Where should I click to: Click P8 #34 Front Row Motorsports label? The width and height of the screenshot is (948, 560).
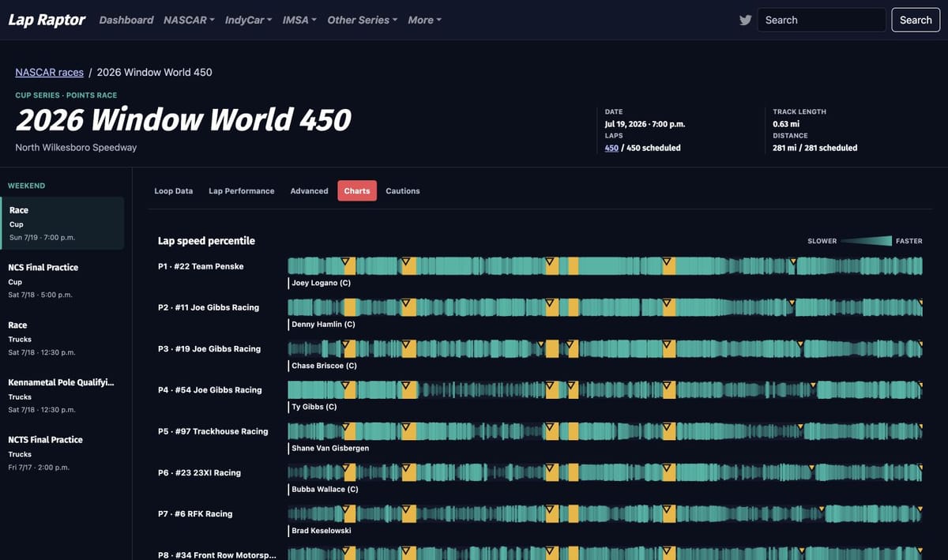(217, 555)
